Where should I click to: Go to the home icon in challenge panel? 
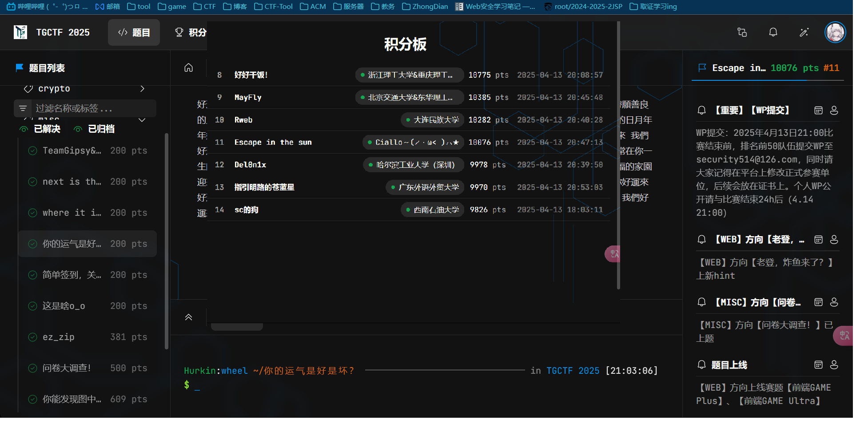[189, 67]
